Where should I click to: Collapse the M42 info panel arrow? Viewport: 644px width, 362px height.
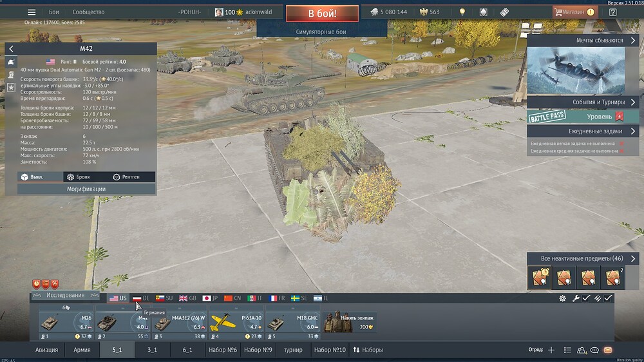(11, 49)
